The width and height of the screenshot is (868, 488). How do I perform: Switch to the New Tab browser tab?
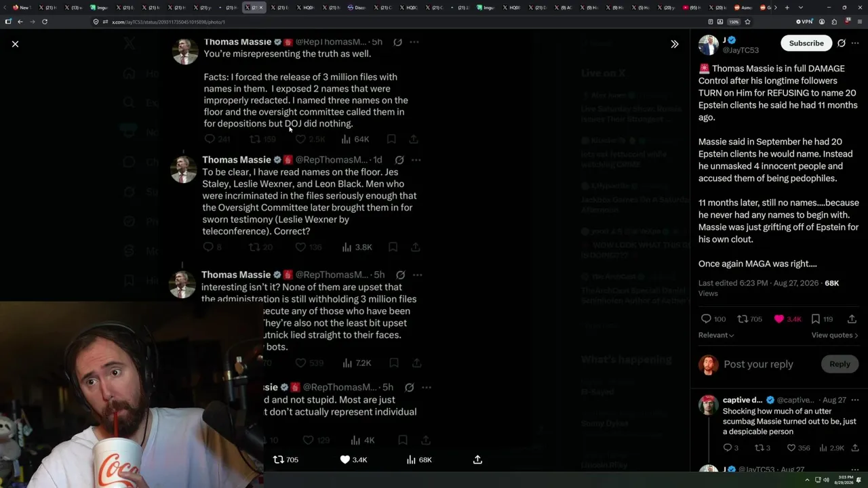21,7
